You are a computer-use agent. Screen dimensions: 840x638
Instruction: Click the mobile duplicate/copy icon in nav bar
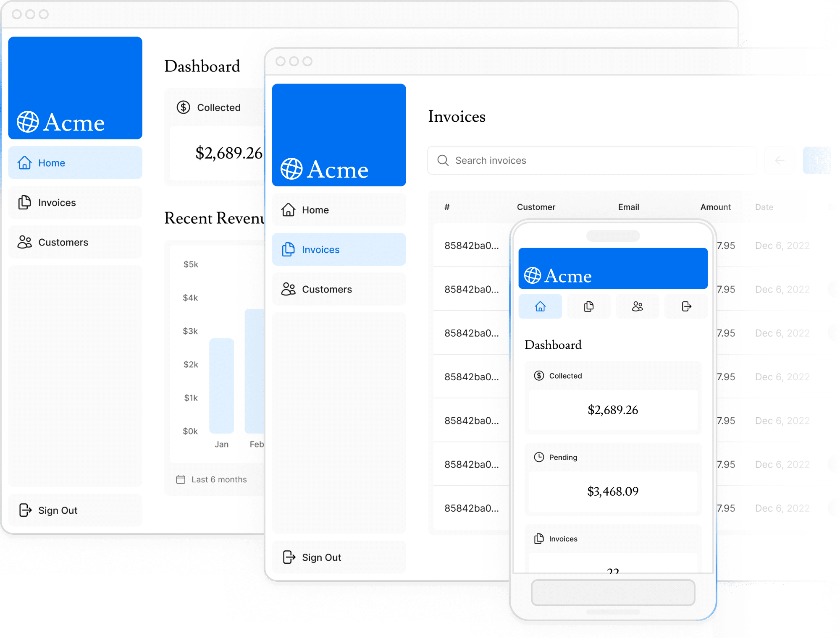(x=588, y=306)
